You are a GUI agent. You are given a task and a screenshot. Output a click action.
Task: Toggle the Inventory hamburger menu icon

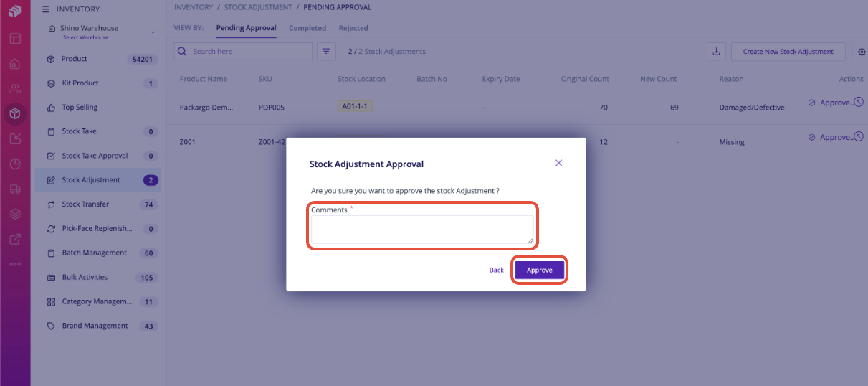tap(46, 9)
